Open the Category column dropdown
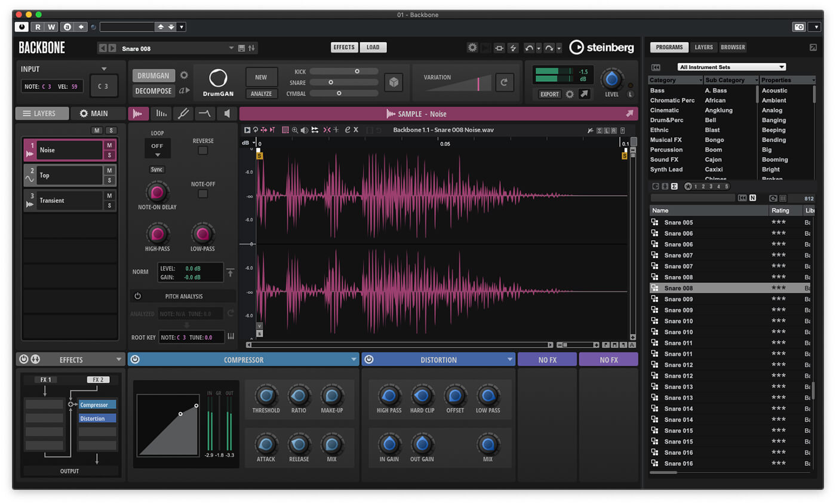 (700, 80)
